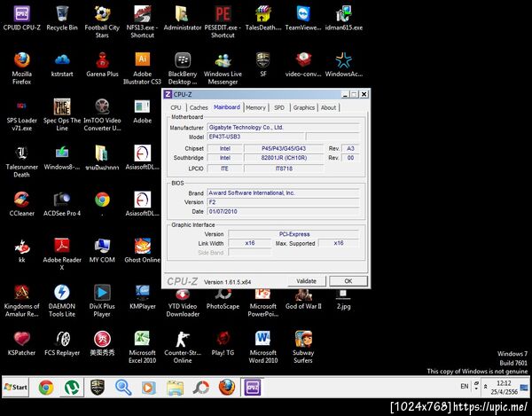This screenshot has height=416, width=532.
Task: Open Microsoft Word 2010
Action: (x=263, y=348)
